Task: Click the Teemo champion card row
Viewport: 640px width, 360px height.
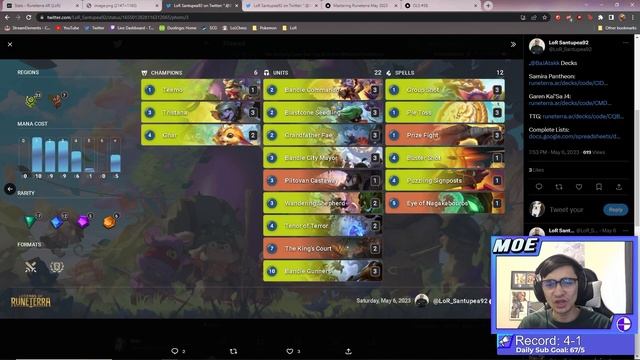Action: [200, 90]
